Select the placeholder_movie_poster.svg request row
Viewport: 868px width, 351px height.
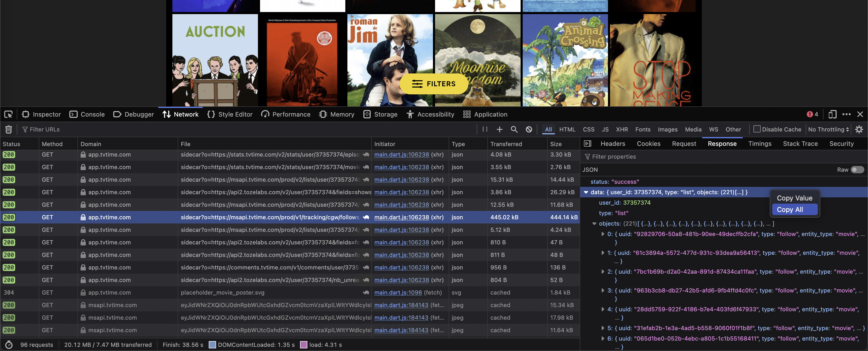[290, 292]
